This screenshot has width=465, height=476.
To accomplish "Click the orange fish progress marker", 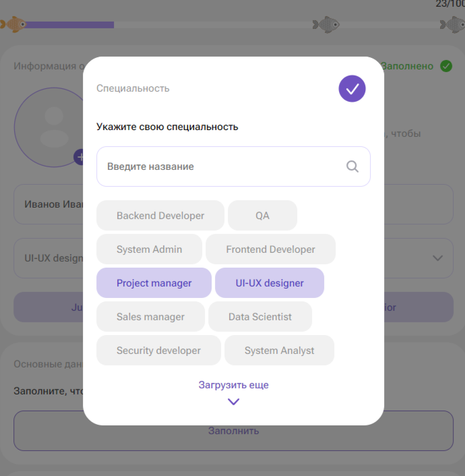I will point(13,24).
